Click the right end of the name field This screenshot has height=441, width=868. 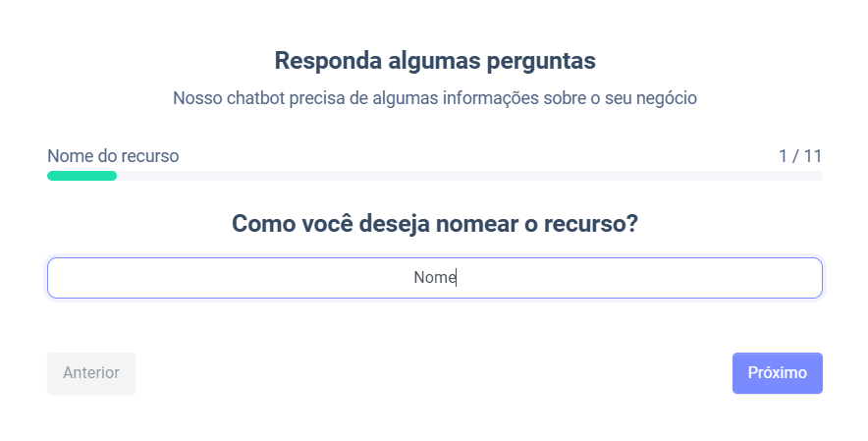pos(800,278)
